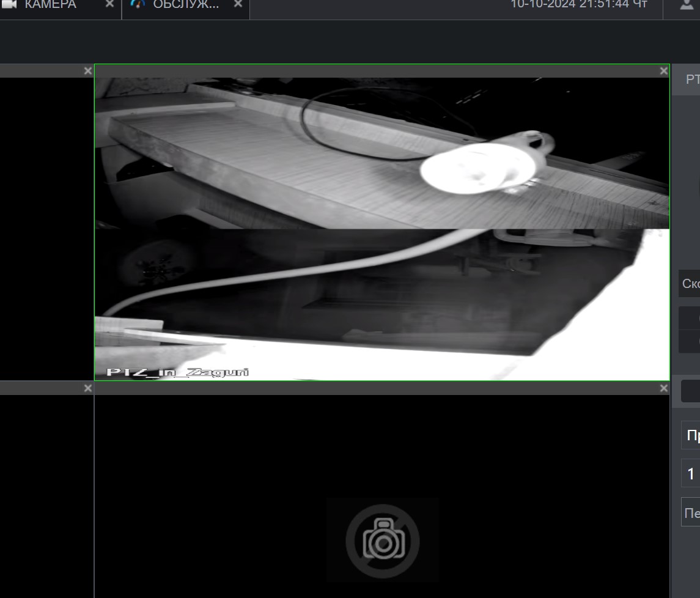The height and width of the screenshot is (598, 700).
Task: Close the PTZ_in_Zaguri video panel
Action: (664, 71)
